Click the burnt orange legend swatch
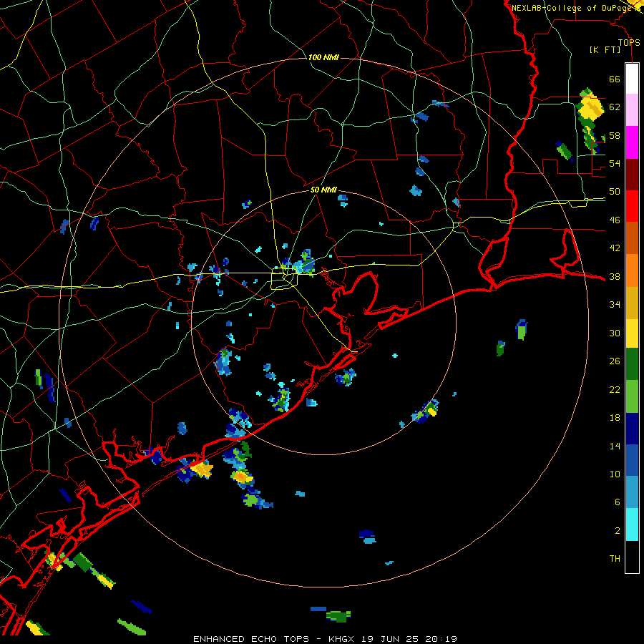 632,238
